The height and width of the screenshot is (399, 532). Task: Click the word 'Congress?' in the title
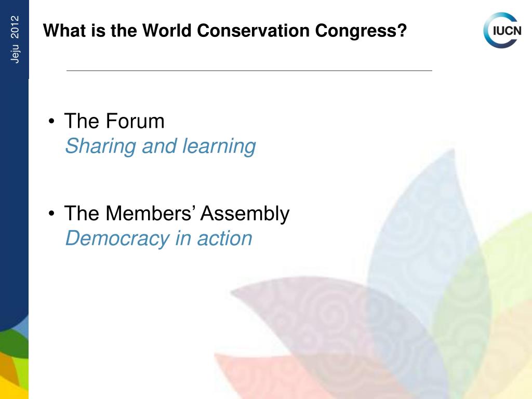point(361,31)
